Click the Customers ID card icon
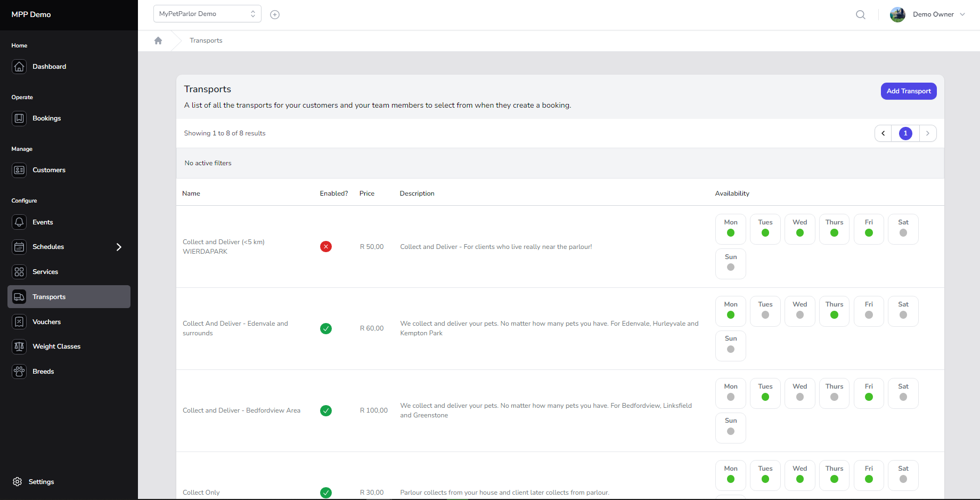The width and height of the screenshot is (980, 500). coord(19,170)
